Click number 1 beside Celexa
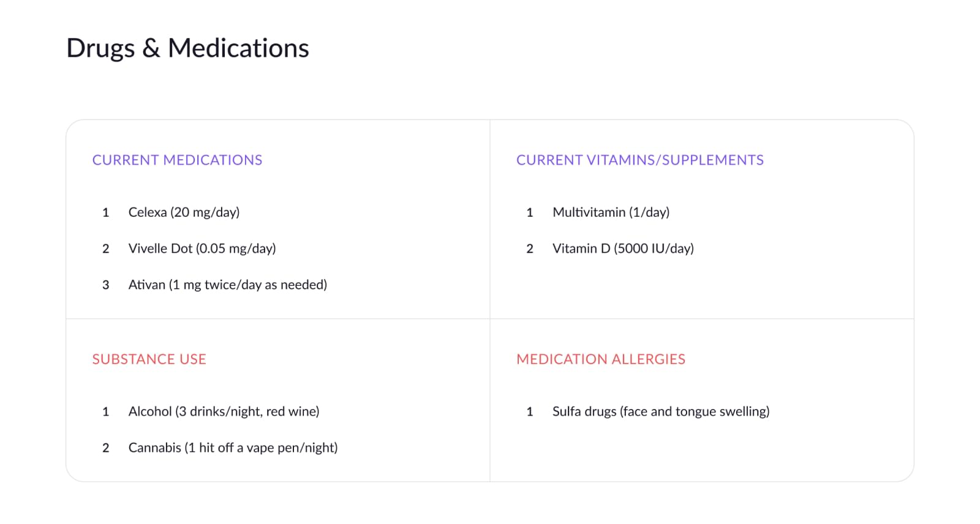980x524 pixels. pyautogui.click(x=105, y=212)
